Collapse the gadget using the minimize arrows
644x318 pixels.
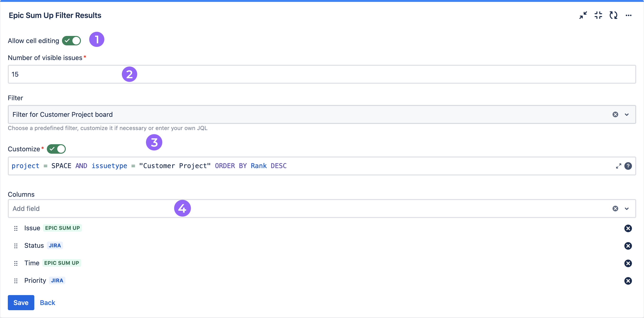[583, 15]
